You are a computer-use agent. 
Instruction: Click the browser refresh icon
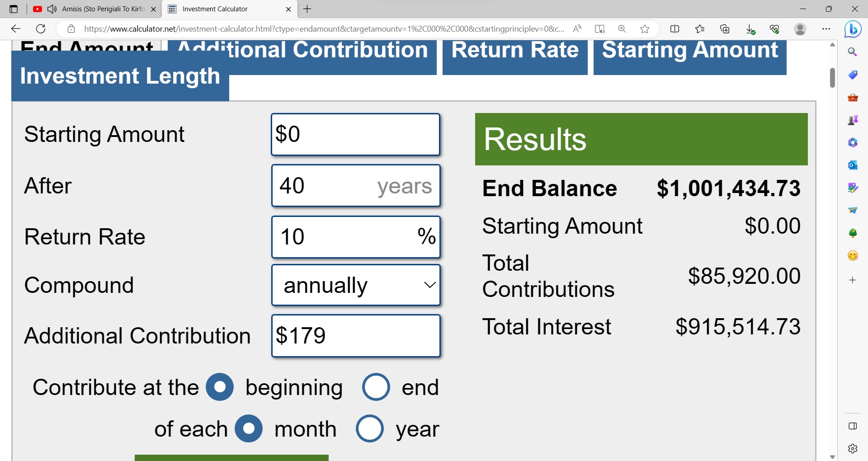[41, 29]
